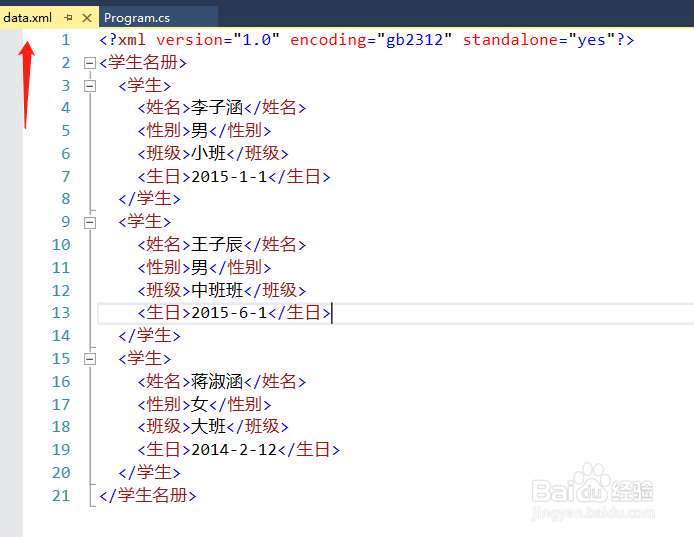Click the name 蒋淑涵 on line 16
This screenshot has width=694, height=537.
pos(217,381)
